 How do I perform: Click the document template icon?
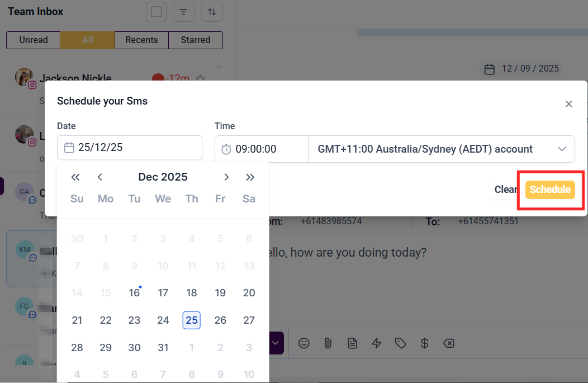(x=353, y=343)
